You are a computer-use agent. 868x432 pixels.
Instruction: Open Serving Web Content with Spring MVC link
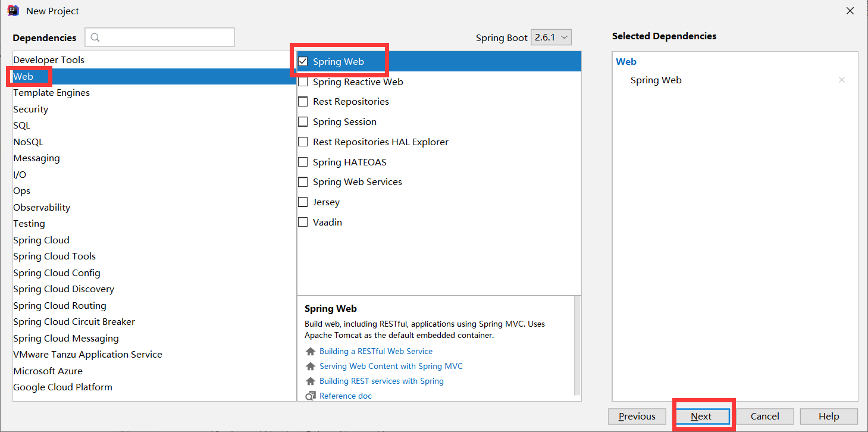pos(391,367)
